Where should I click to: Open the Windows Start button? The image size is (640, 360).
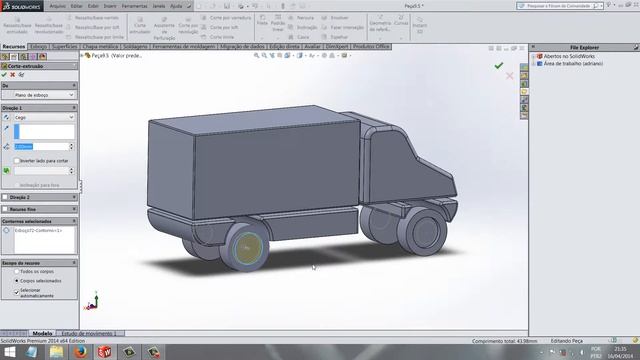[x=9, y=352]
